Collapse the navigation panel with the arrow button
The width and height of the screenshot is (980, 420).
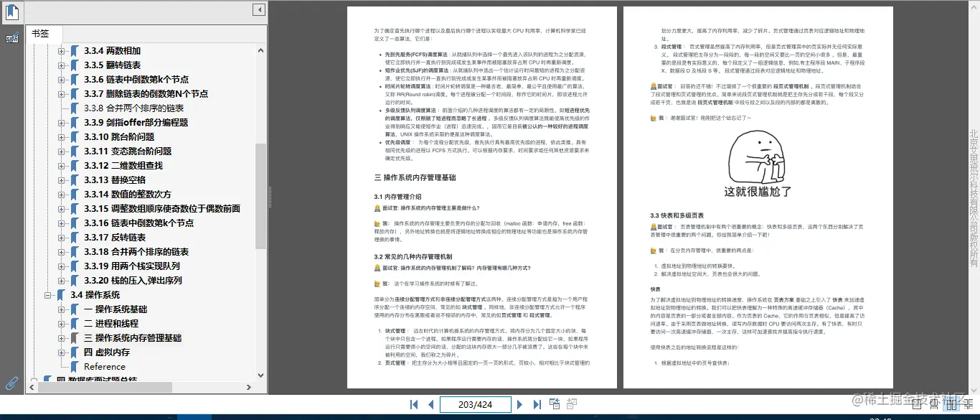(x=259, y=10)
